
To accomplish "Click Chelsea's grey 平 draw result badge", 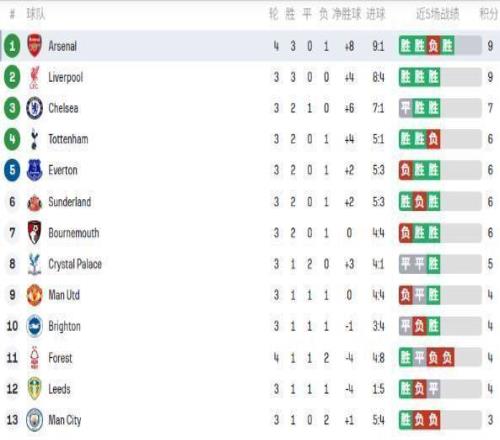I will point(406,108).
